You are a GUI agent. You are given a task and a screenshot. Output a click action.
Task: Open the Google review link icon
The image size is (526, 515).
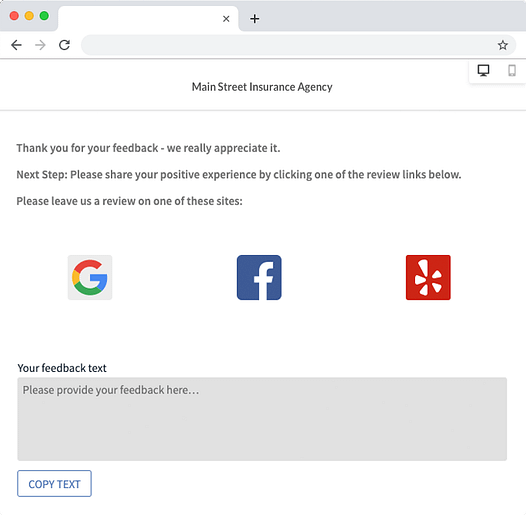click(x=90, y=277)
